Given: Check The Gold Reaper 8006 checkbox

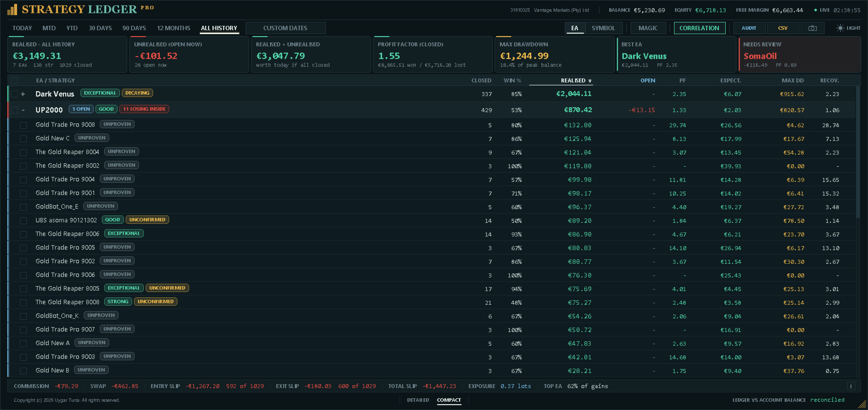Looking at the screenshot, I should tap(23, 234).
